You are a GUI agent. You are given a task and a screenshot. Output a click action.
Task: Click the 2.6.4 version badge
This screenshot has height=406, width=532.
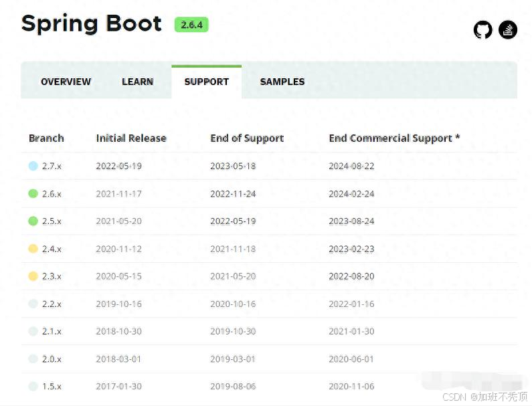(191, 25)
